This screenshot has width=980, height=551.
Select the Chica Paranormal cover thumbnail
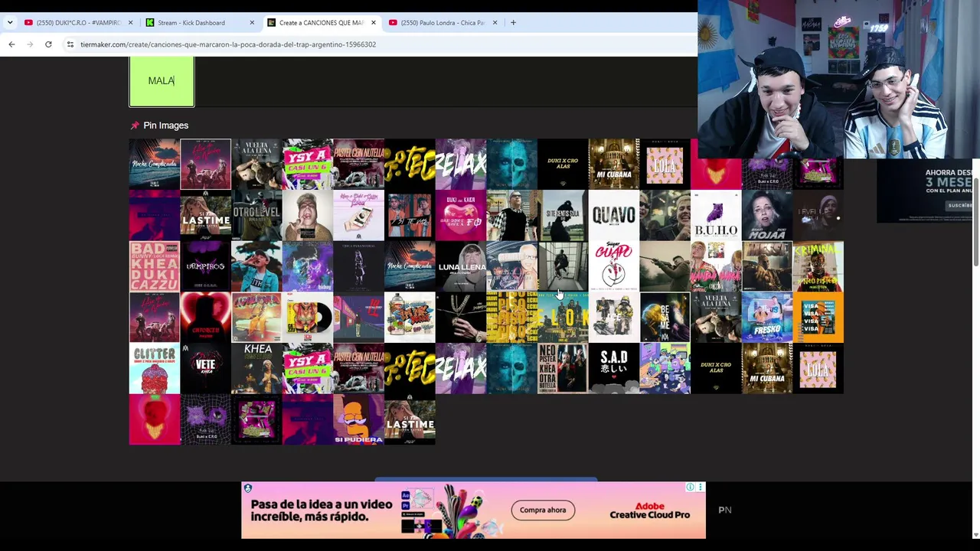(x=358, y=266)
